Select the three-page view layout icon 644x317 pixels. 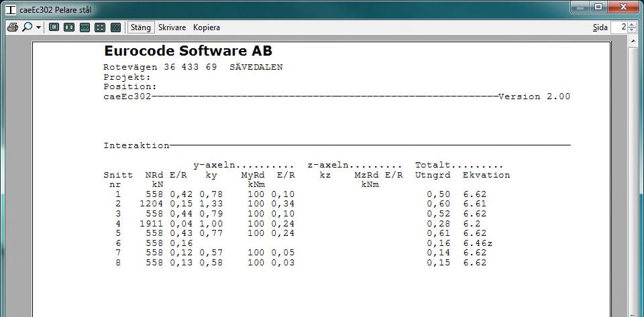pos(85,27)
